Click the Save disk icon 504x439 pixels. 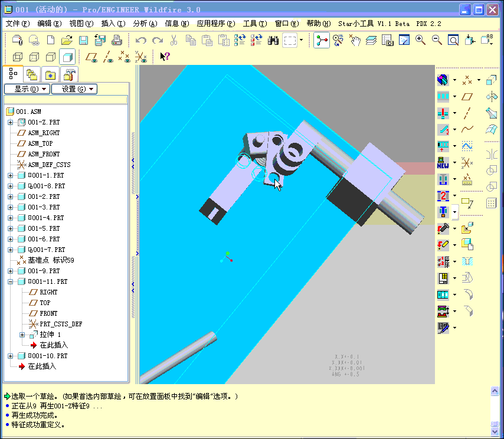pyautogui.click(x=83, y=40)
